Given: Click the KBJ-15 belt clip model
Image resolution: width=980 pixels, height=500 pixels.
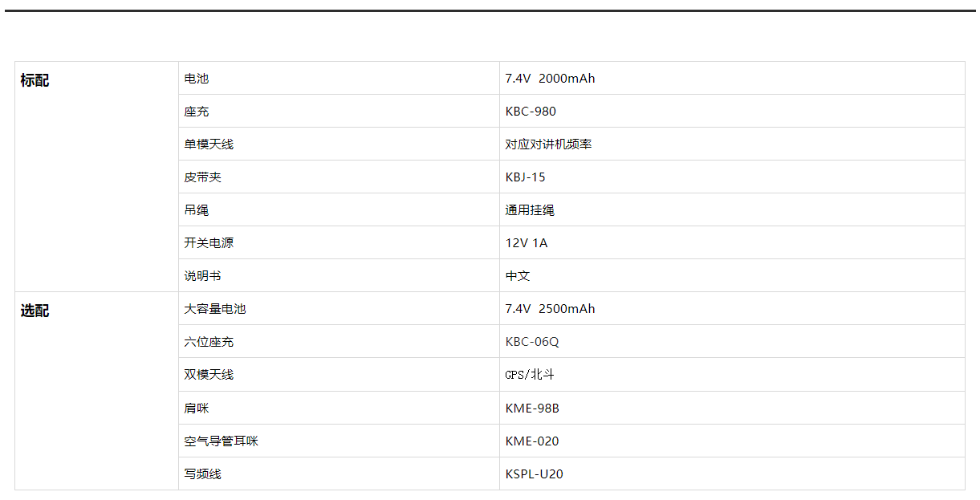Looking at the screenshot, I should pos(526,177).
